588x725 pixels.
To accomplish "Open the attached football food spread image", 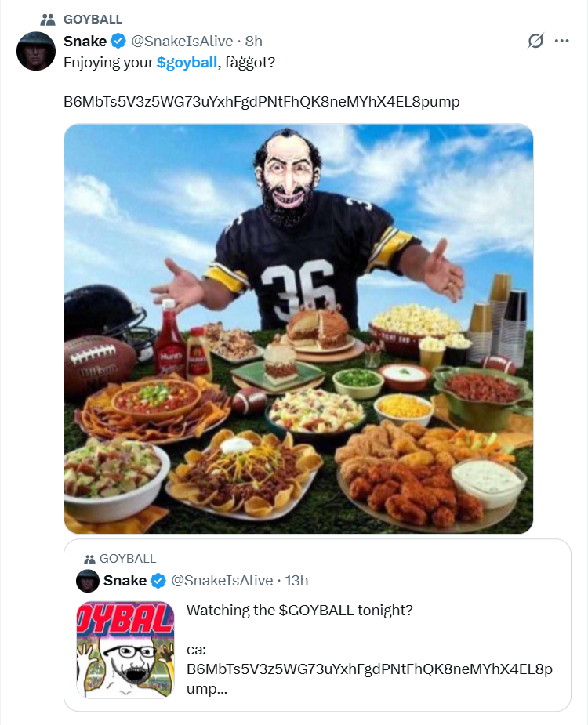I will (299, 328).
